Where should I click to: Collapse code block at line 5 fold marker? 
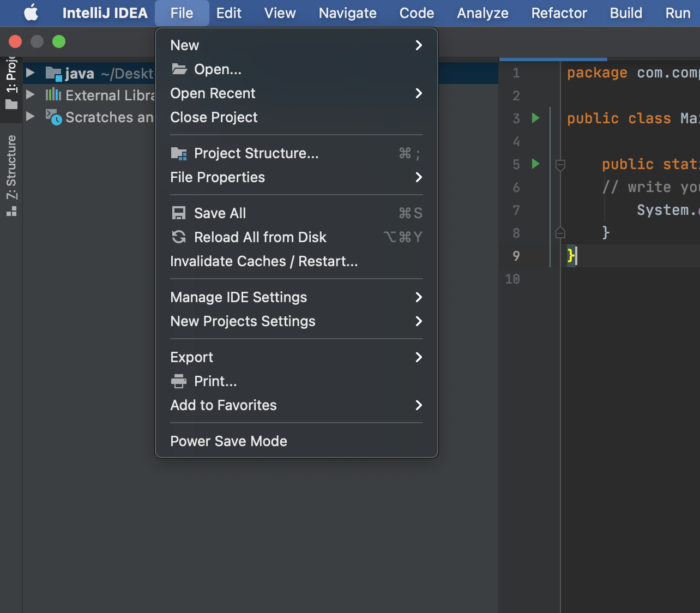tap(560, 165)
